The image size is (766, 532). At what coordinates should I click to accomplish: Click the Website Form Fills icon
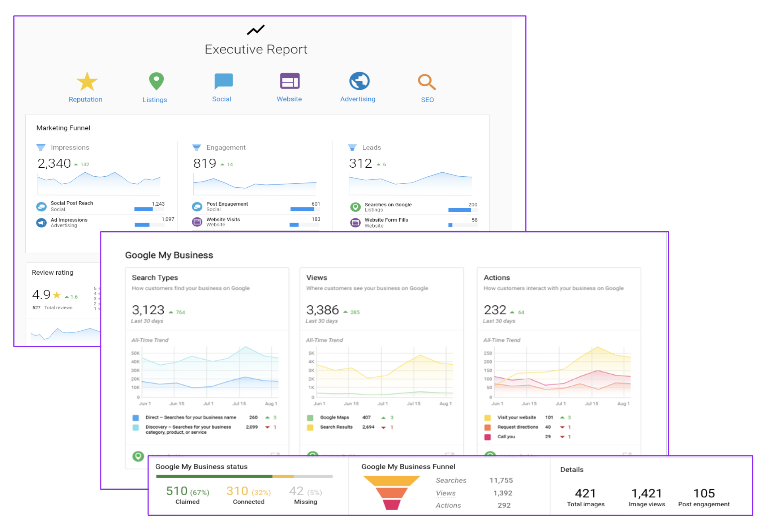click(356, 223)
